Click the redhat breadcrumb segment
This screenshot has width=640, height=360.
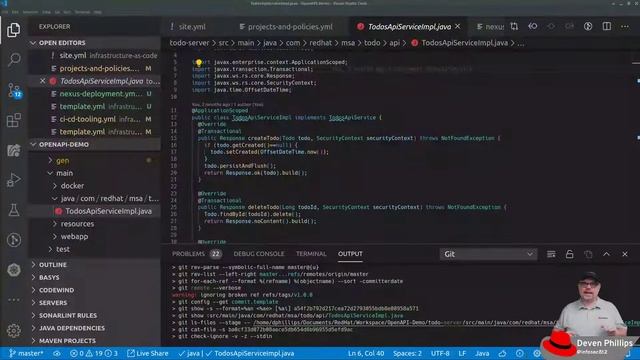pos(320,43)
